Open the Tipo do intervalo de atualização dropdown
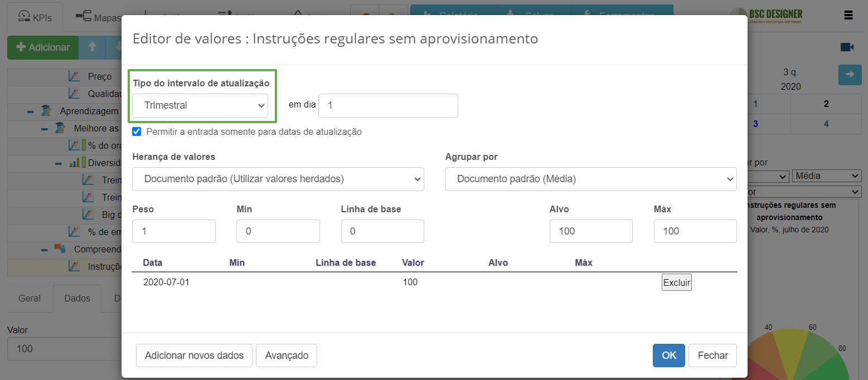Viewport: 868px width, 380px height. point(201,105)
